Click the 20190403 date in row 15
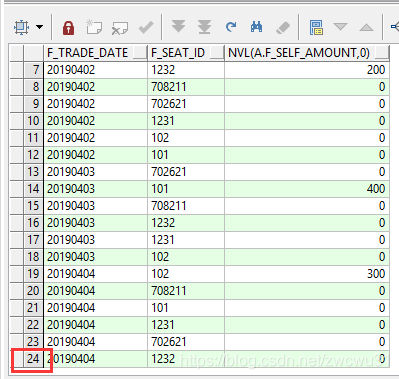Screen dimensions: 399x379 pos(71,206)
